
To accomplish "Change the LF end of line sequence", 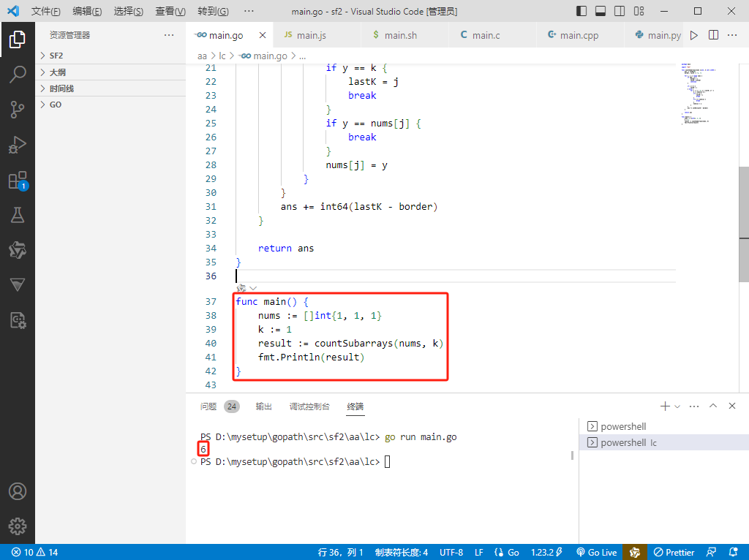I will pyautogui.click(x=479, y=553).
